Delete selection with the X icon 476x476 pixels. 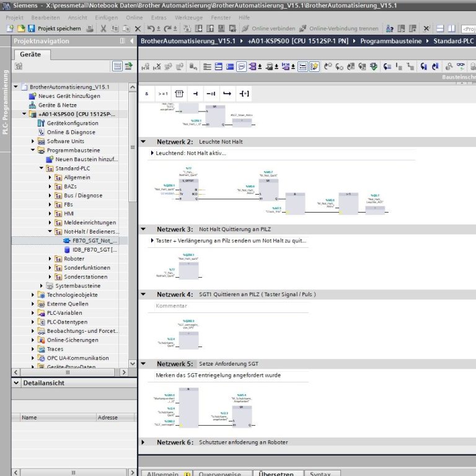click(138, 29)
